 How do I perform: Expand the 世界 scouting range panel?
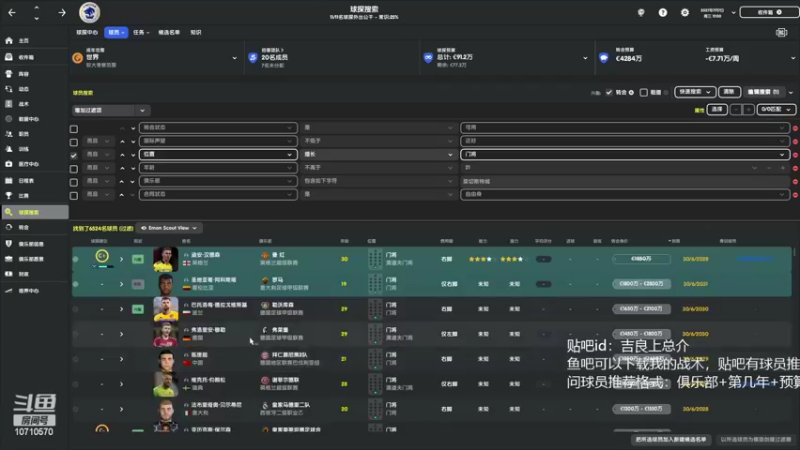[x=234, y=58]
